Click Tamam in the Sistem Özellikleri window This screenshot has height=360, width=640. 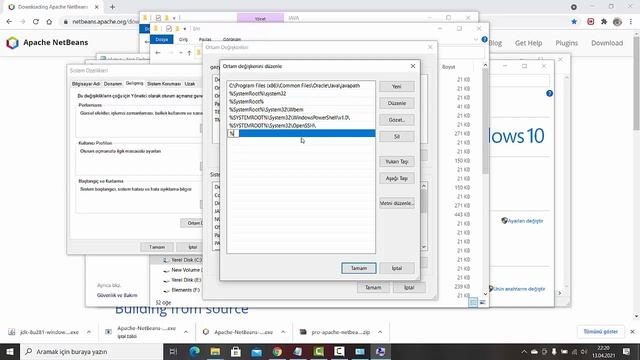click(157, 247)
